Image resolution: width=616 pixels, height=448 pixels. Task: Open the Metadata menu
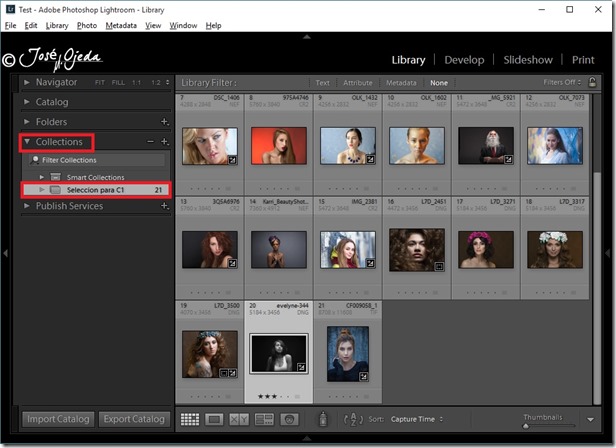[x=121, y=26]
